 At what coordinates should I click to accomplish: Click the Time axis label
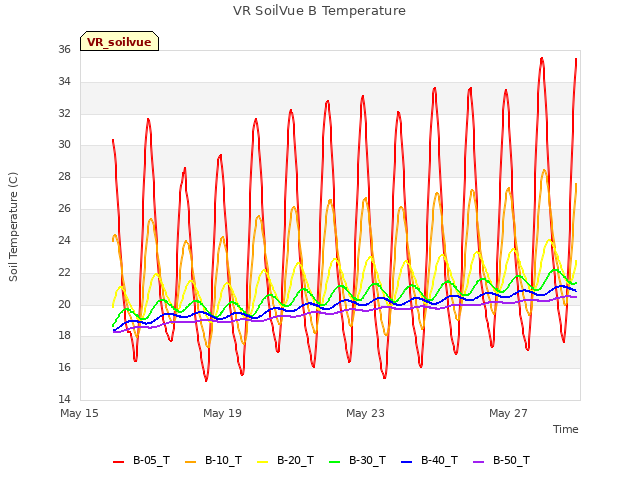coord(566,429)
